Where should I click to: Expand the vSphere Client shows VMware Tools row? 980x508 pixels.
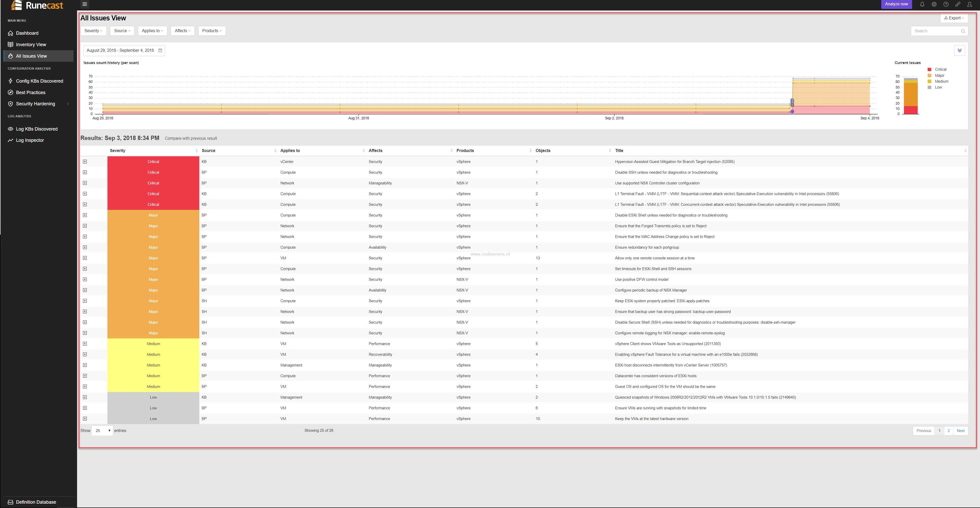(85, 344)
